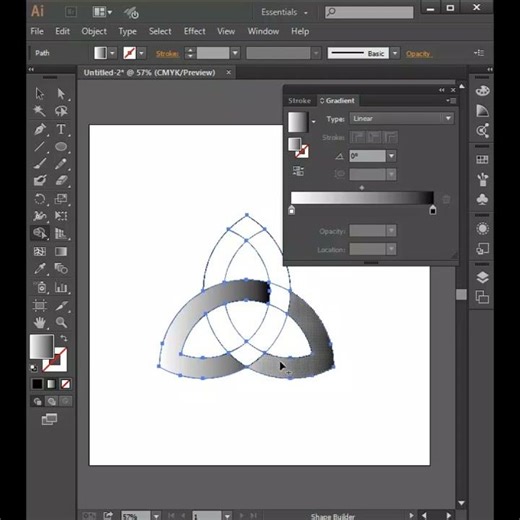Select the Eraser tool
The width and height of the screenshot is (520, 520).
point(61,181)
